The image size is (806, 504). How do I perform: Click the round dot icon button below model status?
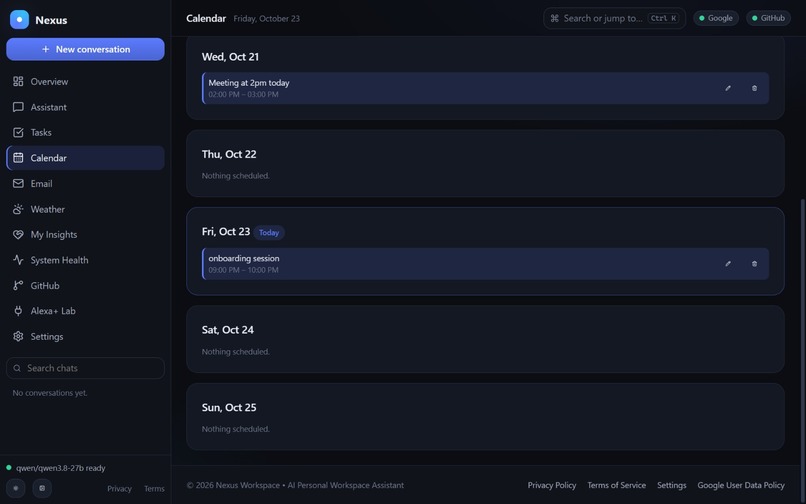pos(16,488)
